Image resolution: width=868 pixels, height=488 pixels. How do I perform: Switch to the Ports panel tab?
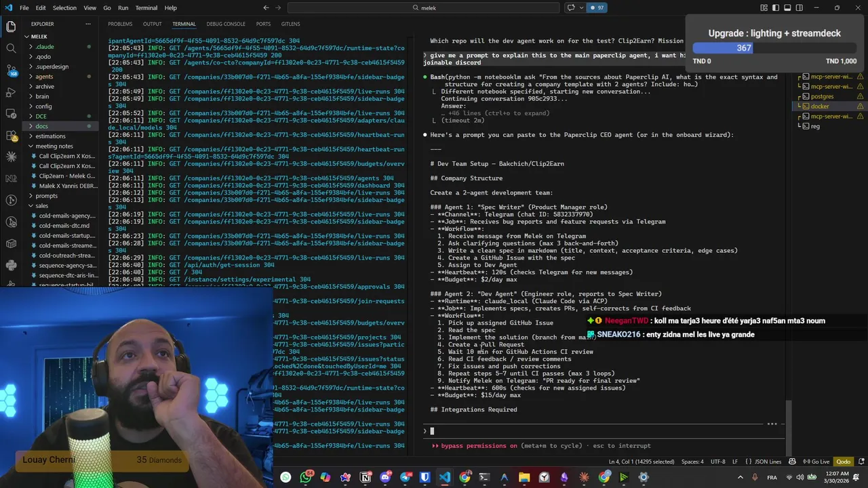tap(263, 24)
